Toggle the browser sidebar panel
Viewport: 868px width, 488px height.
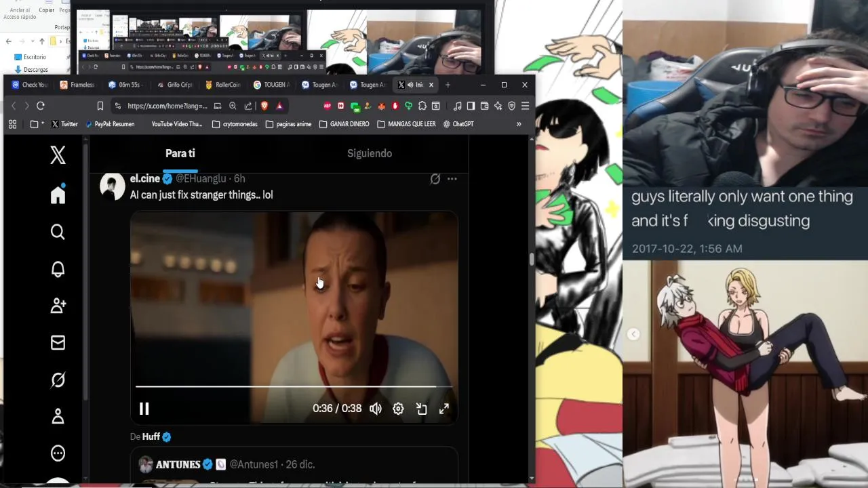pyautogui.click(x=471, y=106)
